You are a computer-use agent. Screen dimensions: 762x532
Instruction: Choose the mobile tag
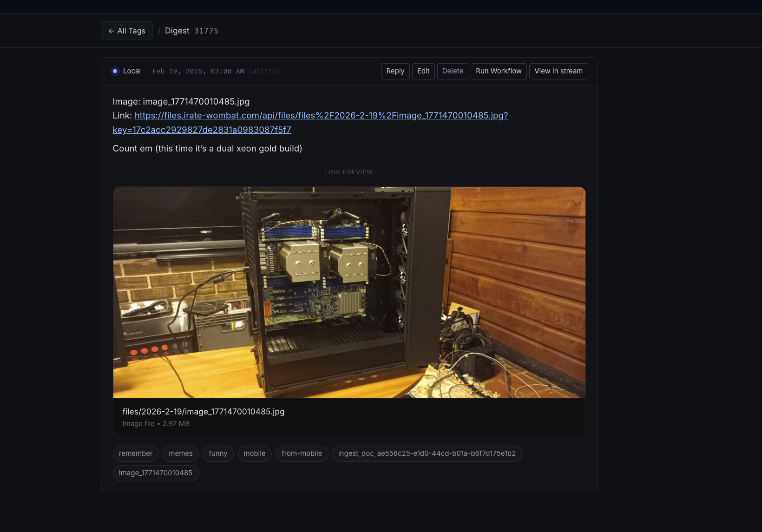[x=254, y=453]
